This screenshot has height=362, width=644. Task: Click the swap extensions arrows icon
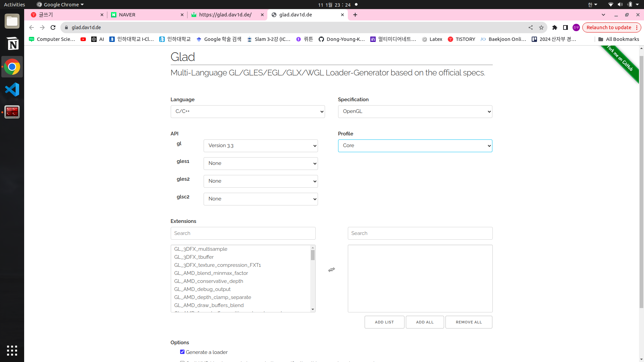tap(331, 270)
